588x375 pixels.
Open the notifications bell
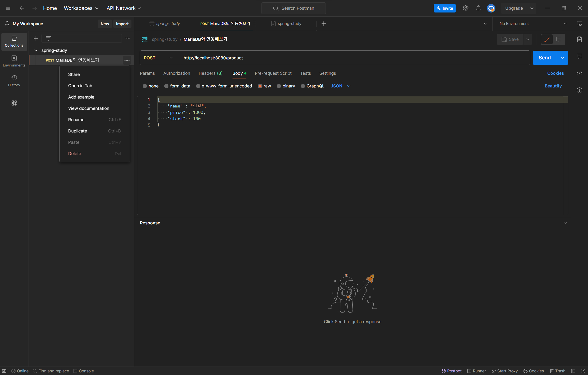pyautogui.click(x=478, y=8)
